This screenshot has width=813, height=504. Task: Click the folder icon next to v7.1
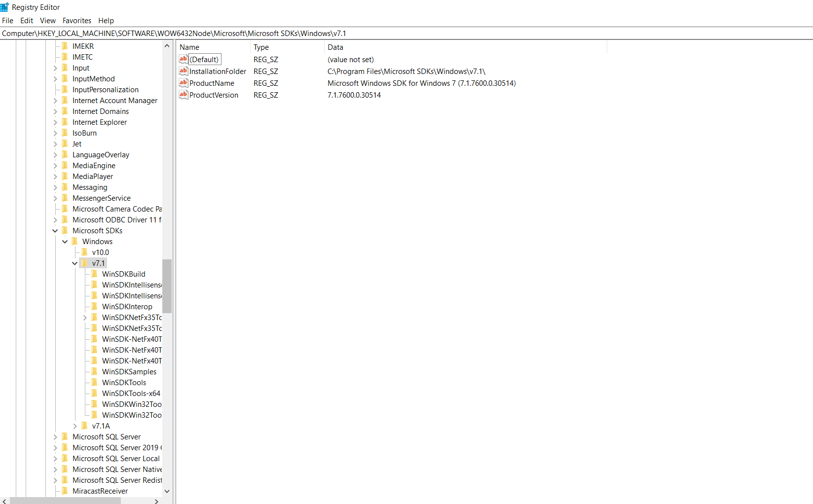tap(85, 263)
